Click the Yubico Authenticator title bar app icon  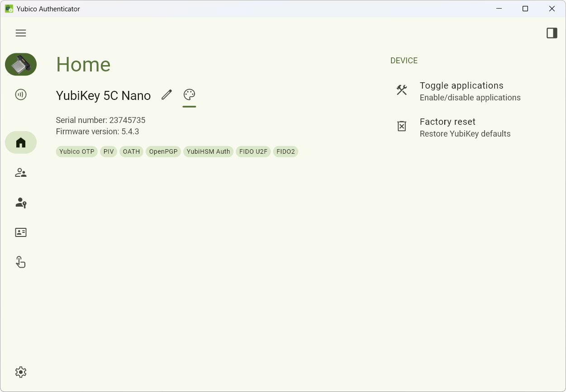point(9,9)
